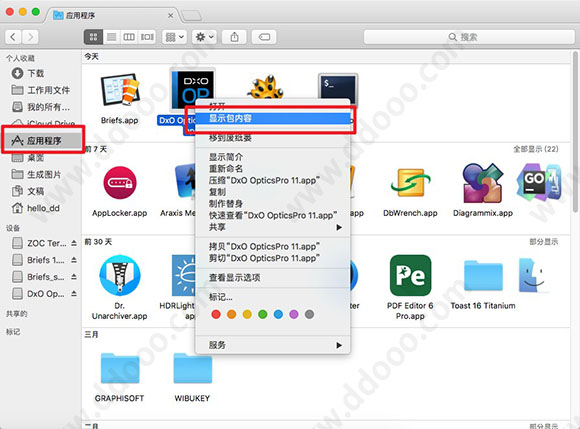Choose 重新命名 from context menu

[x=273, y=169]
